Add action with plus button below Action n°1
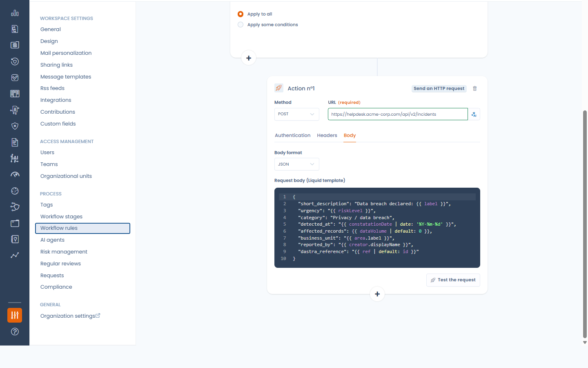Viewport: 588px width, 368px height. click(x=377, y=294)
